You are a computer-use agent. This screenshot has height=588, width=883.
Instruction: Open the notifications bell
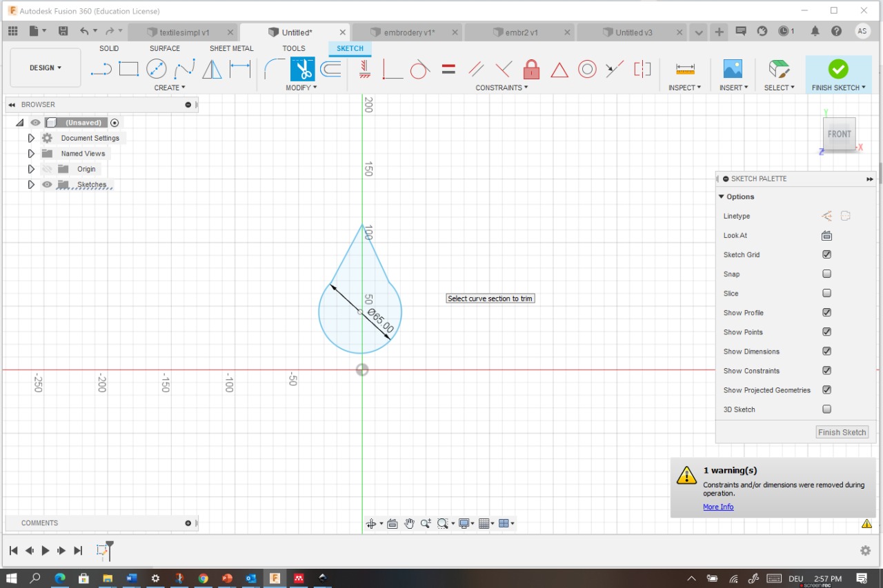pos(815,31)
